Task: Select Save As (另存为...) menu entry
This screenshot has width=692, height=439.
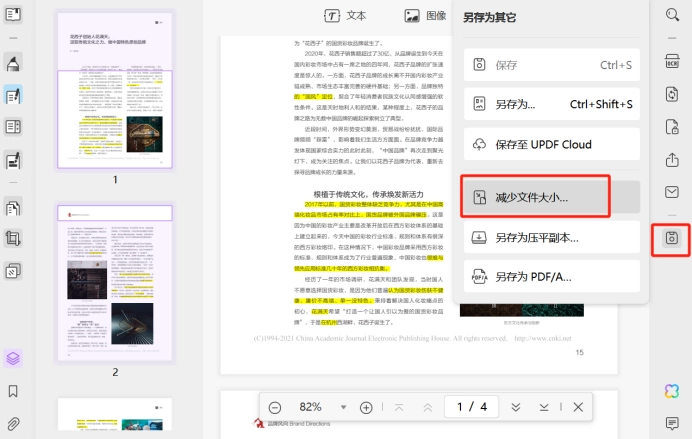Action: [552, 104]
